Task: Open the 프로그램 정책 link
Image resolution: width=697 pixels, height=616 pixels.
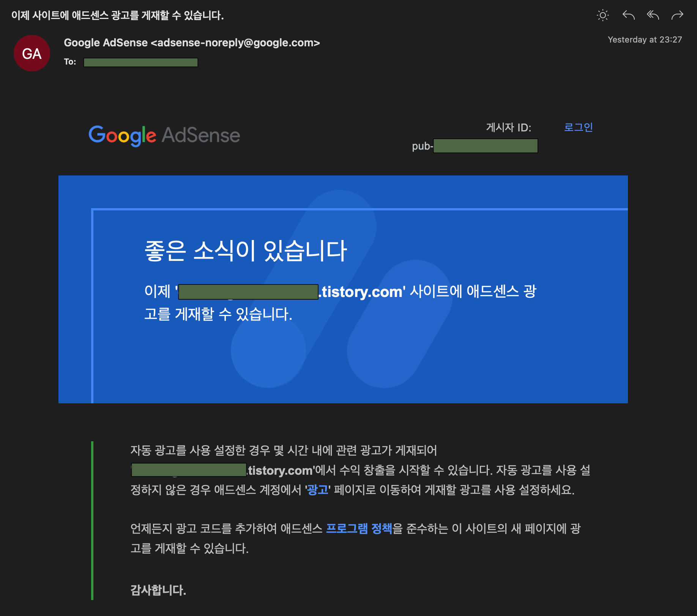Action: click(359, 529)
